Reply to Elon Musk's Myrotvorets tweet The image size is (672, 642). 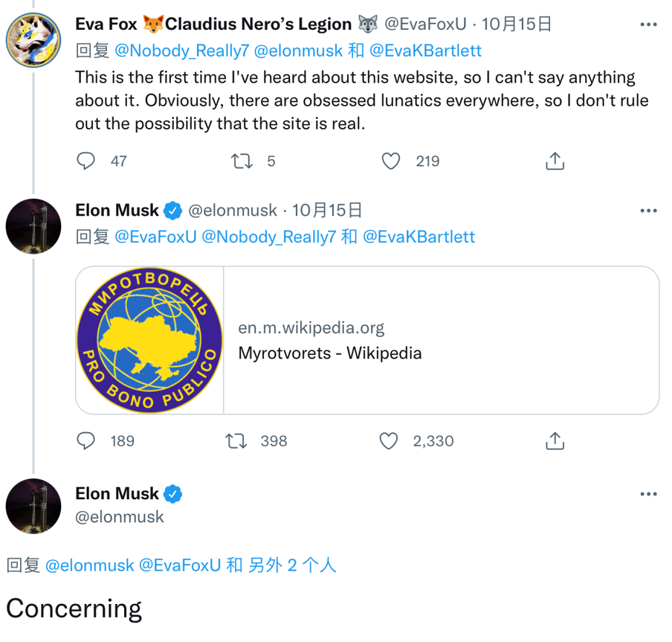[x=86, y=440]
